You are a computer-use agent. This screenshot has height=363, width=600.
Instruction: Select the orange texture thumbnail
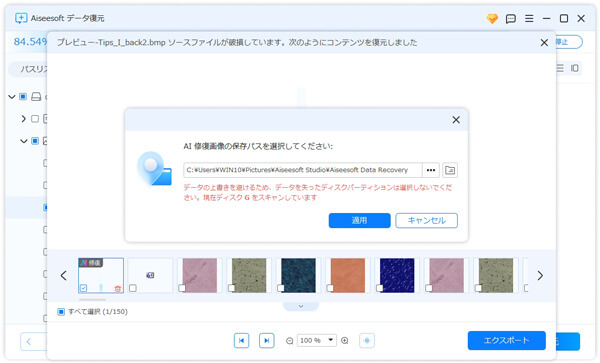pos(348,275)
